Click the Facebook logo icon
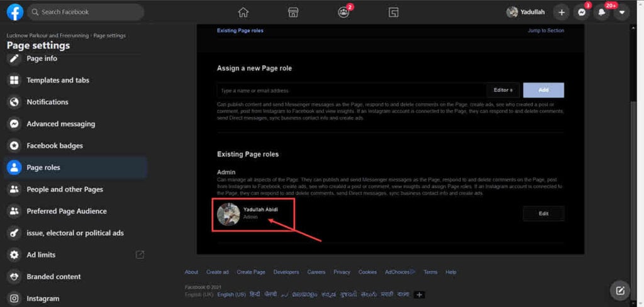The width and height of the screenshot is (644, 307). [x=15, y=13]
